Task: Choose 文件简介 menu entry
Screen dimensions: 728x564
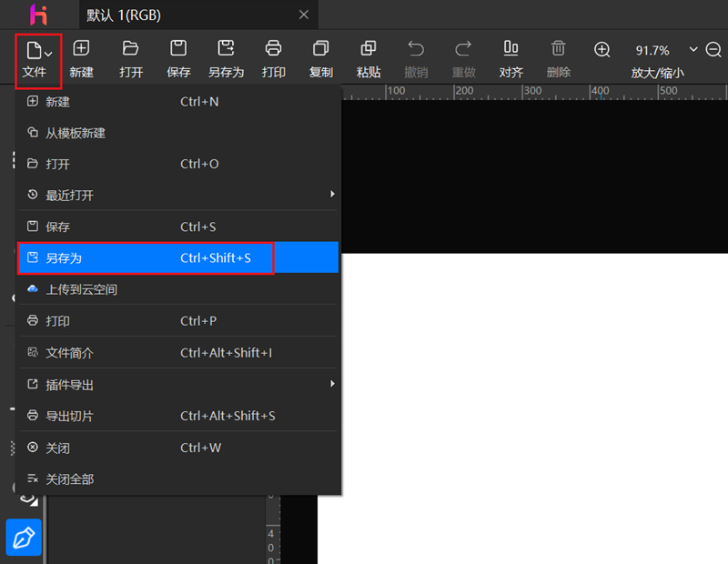Action: point(178,353)
